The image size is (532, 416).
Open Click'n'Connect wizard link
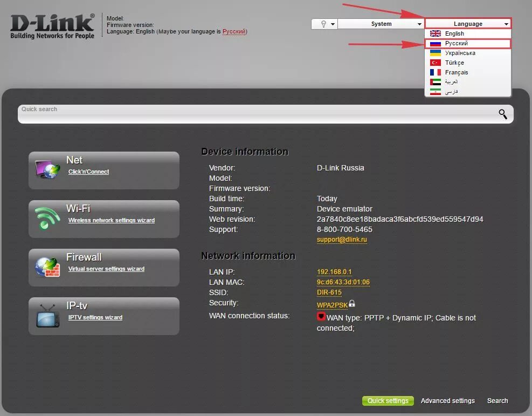pyautogui.click(x=88, y=172)
